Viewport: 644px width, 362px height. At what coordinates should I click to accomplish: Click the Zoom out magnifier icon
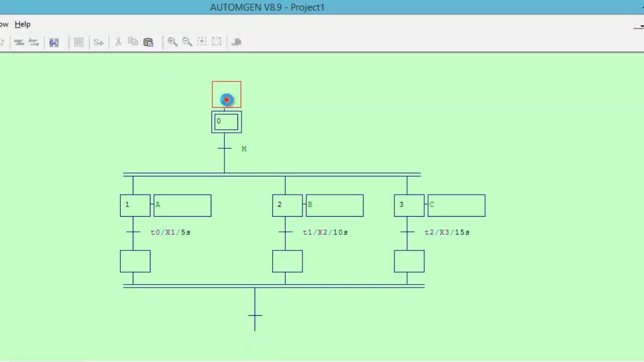click(187, 42)
